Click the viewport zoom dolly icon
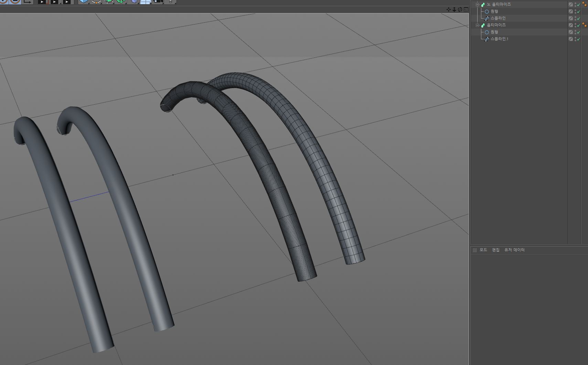Viewport: 588px width, 365px height. coord(454,10)
